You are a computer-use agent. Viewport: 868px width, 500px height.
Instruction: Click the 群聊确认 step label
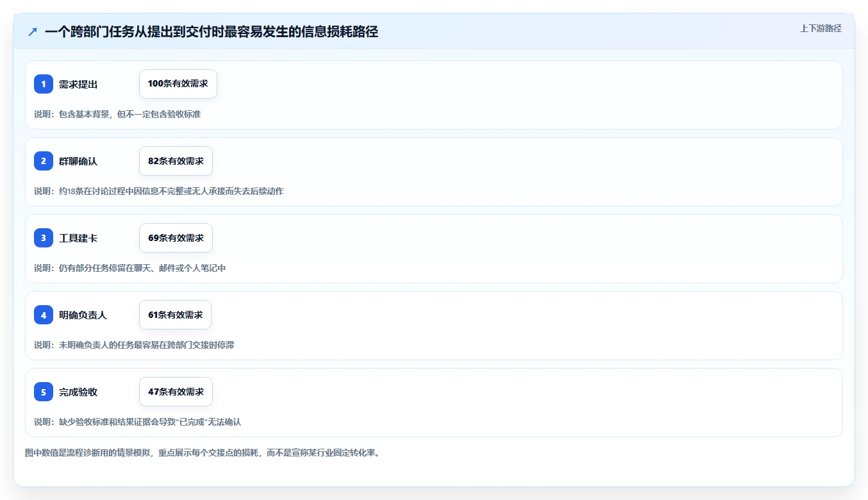click(78, 162)
